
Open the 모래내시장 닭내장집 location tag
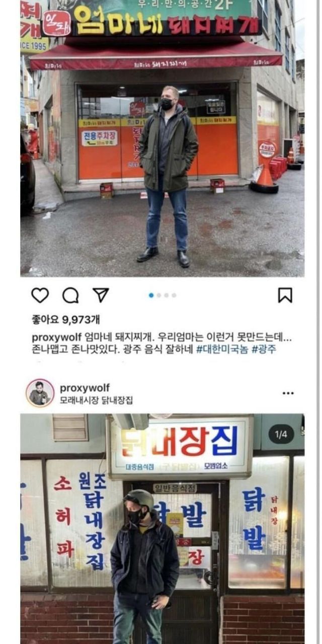(96, 400)
